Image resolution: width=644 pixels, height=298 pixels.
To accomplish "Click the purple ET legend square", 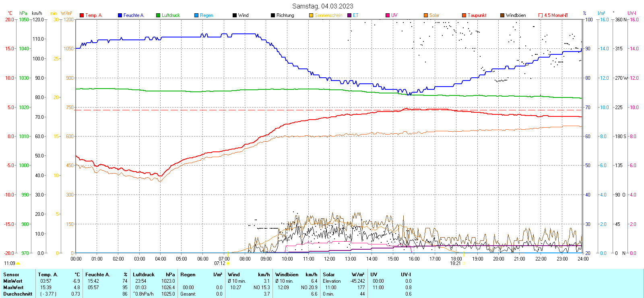I will 349,15.
